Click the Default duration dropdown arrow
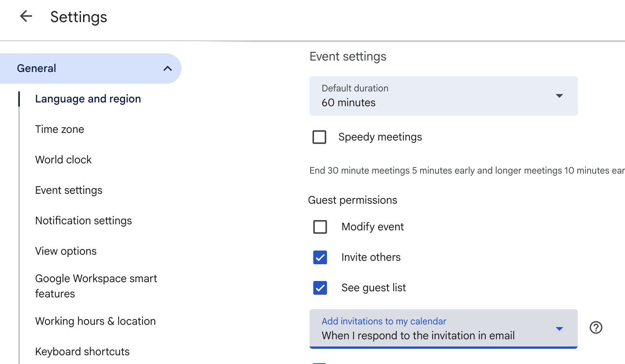625x364 pixels. coord(559,96)
